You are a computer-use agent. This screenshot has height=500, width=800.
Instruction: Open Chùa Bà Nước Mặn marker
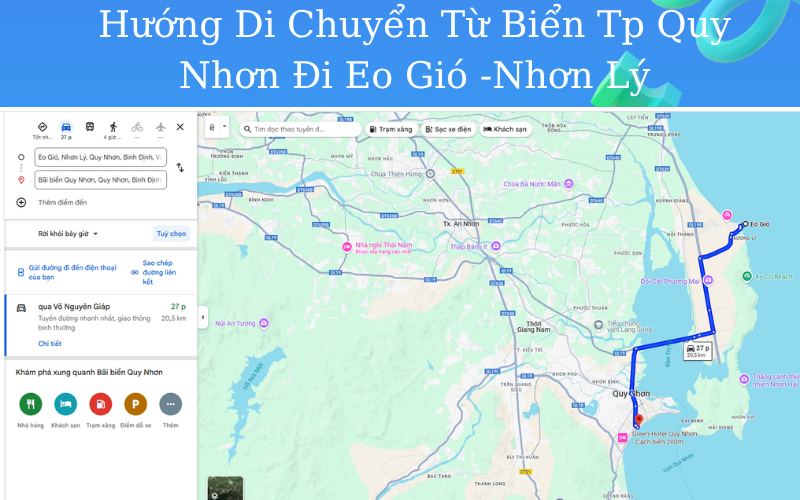[568, 184]
